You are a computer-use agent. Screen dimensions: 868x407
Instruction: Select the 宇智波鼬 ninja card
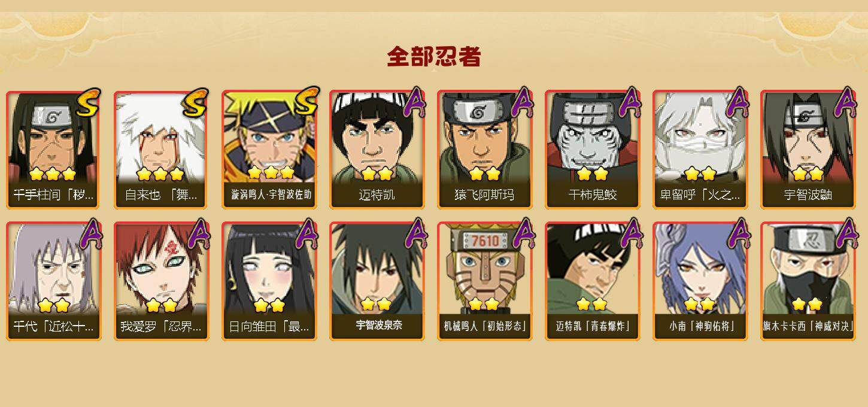point(808,150)
